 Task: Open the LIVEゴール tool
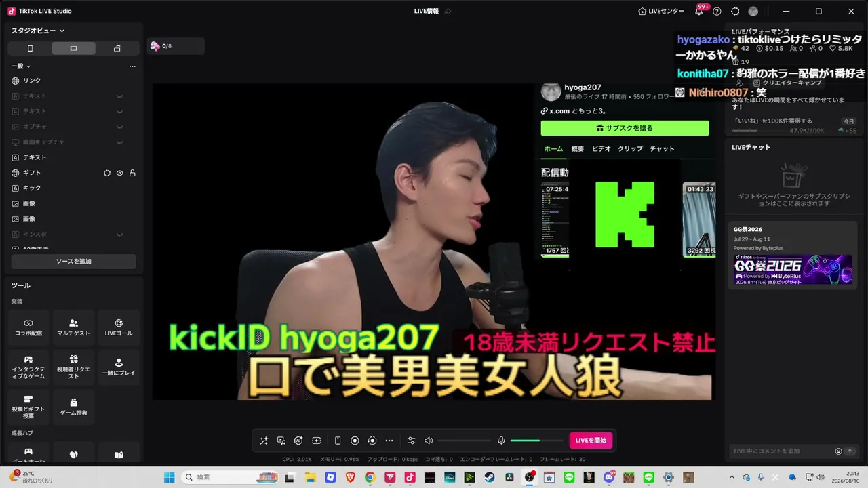coord(119,328)
